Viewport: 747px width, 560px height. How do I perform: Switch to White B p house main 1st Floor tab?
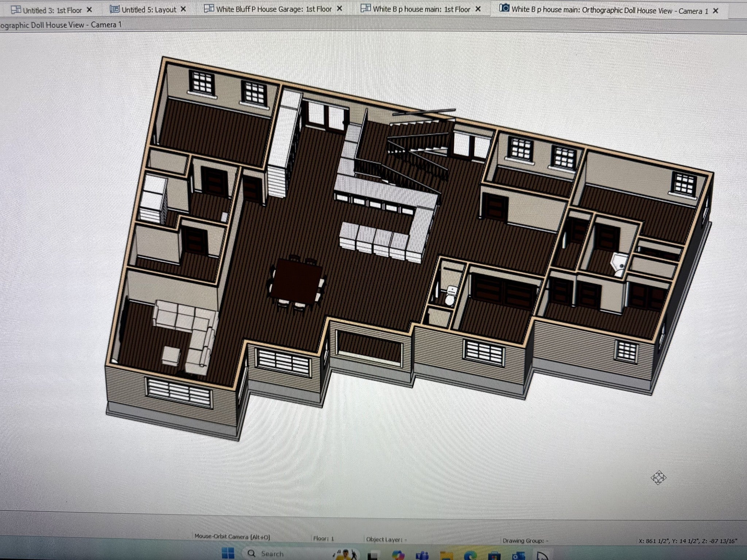coord(421,9)
